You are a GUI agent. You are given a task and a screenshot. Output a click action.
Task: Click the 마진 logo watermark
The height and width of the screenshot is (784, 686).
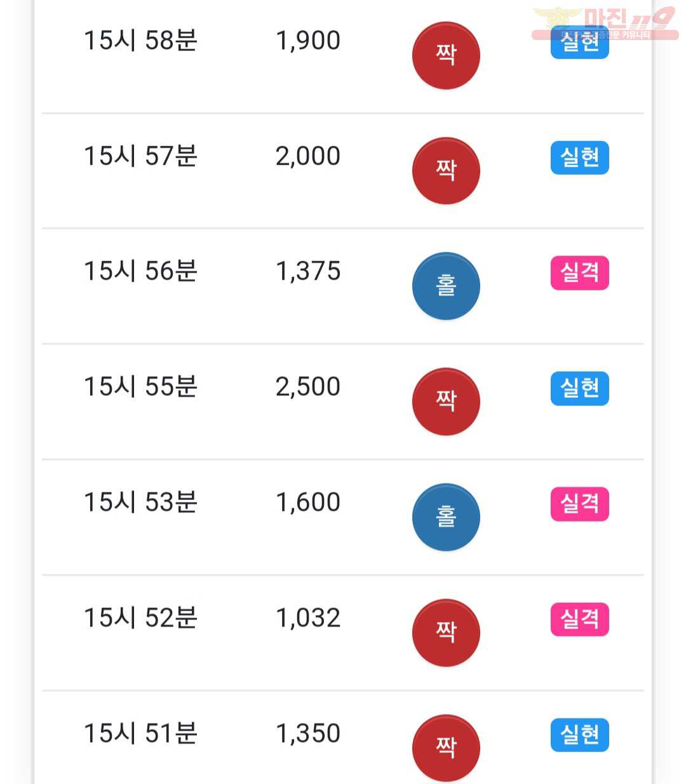coord(605,24)
